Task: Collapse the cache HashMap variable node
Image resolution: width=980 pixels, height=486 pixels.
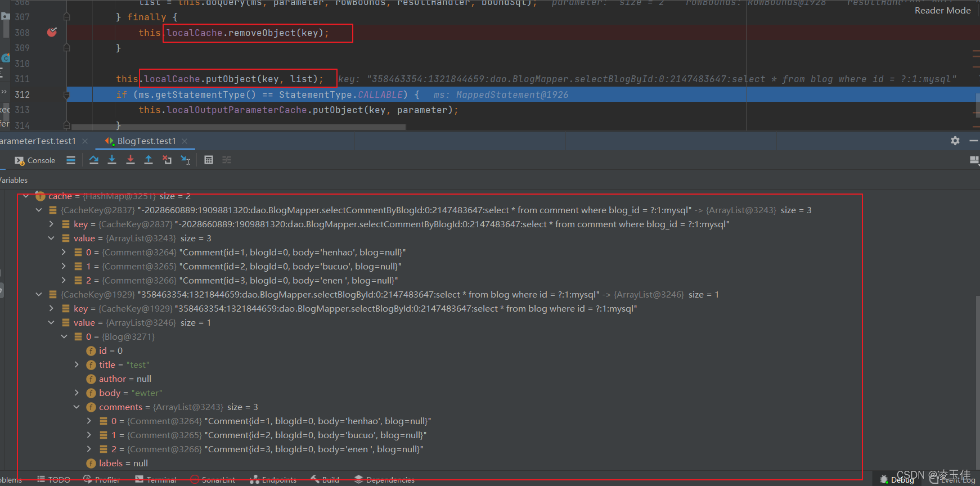Action: (26, 196)
